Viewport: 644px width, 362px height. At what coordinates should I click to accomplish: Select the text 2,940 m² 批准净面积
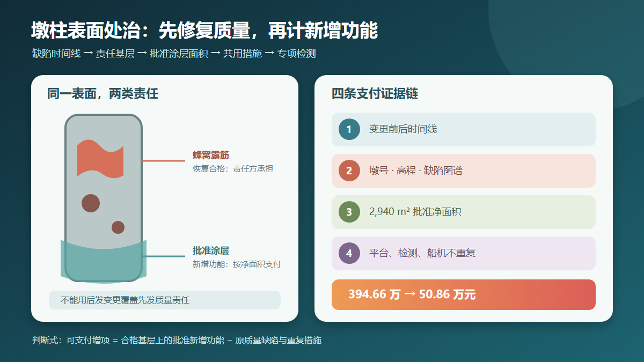pyautogui.click(x=415, y=212)
